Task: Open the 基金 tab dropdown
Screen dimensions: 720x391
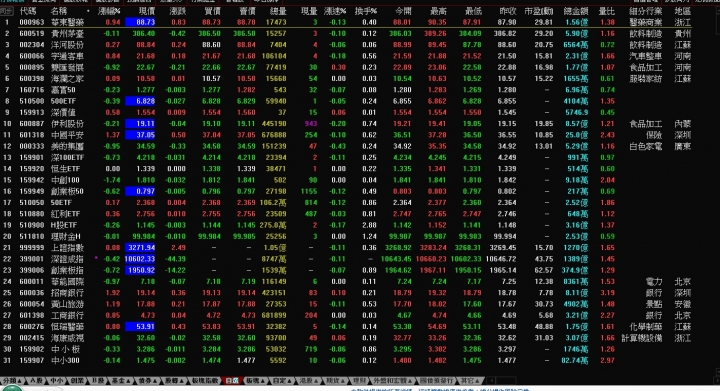Action: click(x=121, y=380)
